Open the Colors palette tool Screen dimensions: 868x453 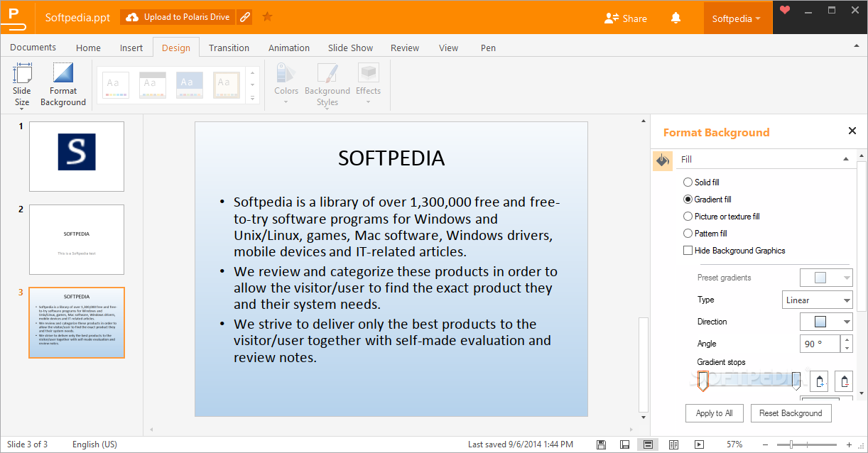(x=286, y=83)
